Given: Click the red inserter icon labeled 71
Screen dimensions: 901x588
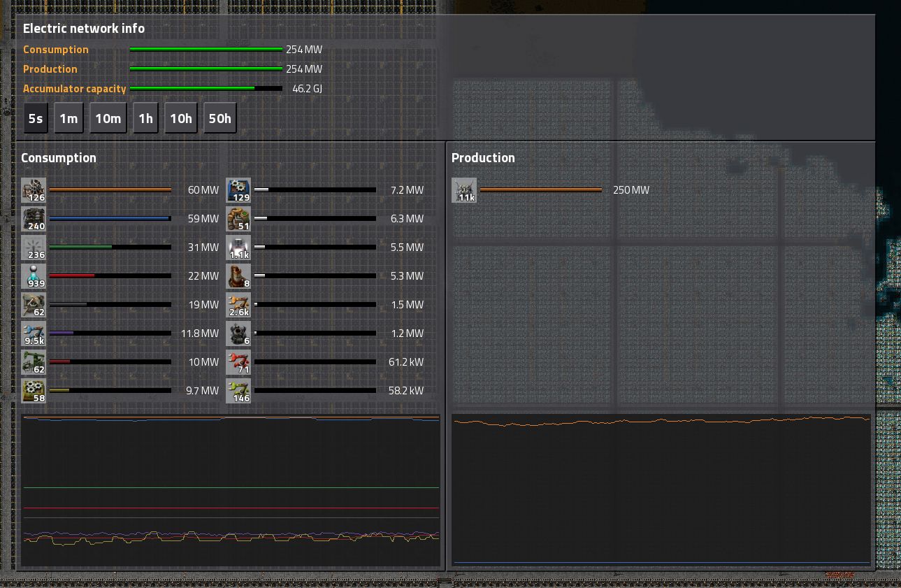Looking at the screenshot, I should point(238,362).
